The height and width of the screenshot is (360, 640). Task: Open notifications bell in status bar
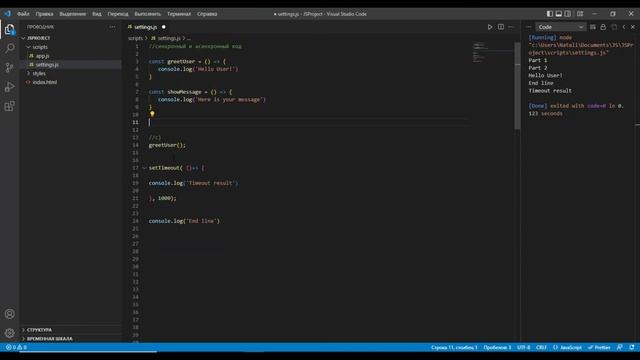(x=632, y=347)
